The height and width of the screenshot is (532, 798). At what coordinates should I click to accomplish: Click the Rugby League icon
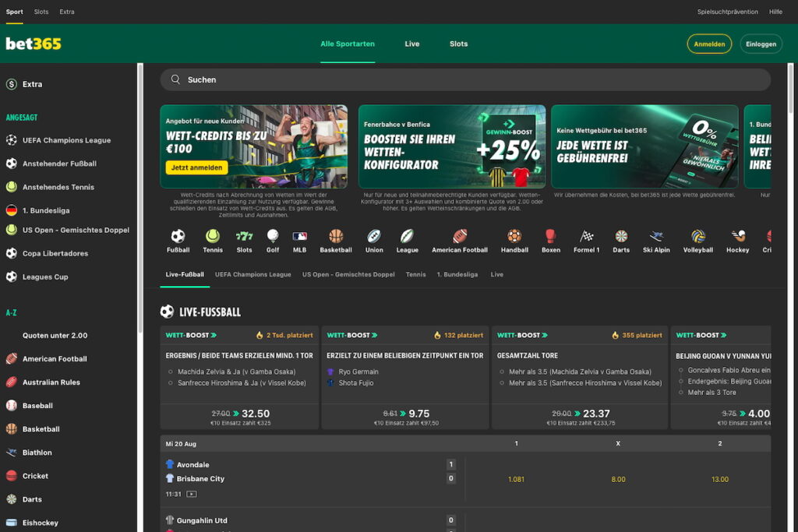pyautogui.click(x=407, y=236)
